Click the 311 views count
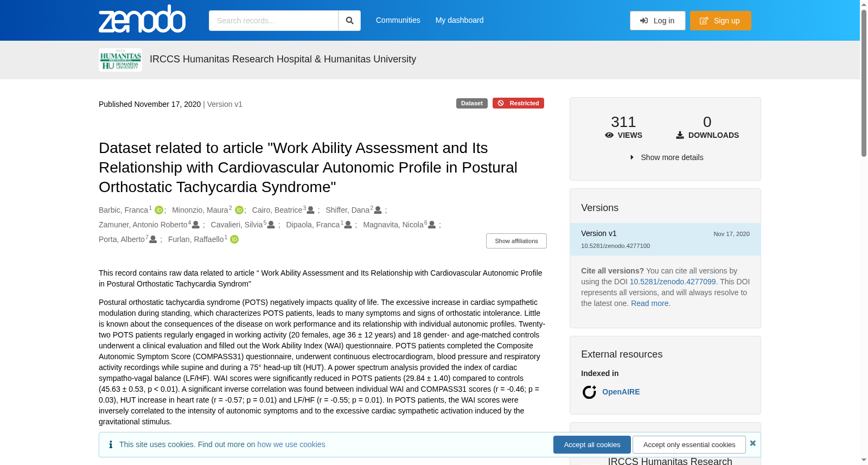 tap(623, 122)
